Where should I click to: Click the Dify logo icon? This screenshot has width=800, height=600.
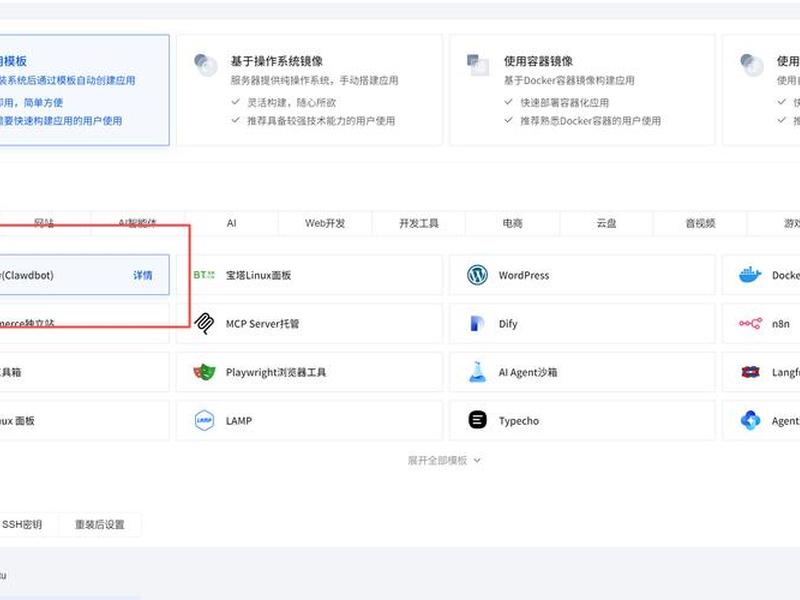pos(477,323)
